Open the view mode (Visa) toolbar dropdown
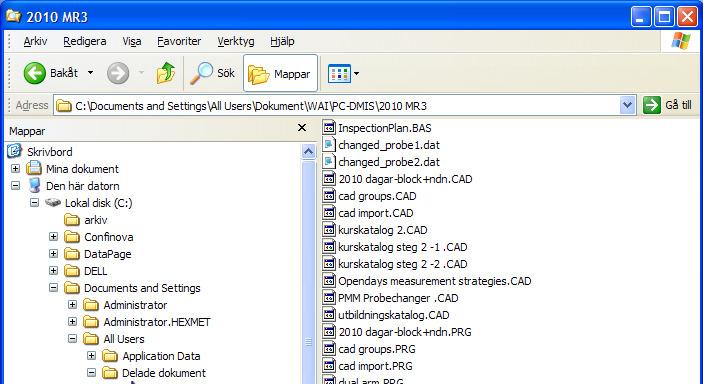This screenshot has width=703, height=384. 343,74
